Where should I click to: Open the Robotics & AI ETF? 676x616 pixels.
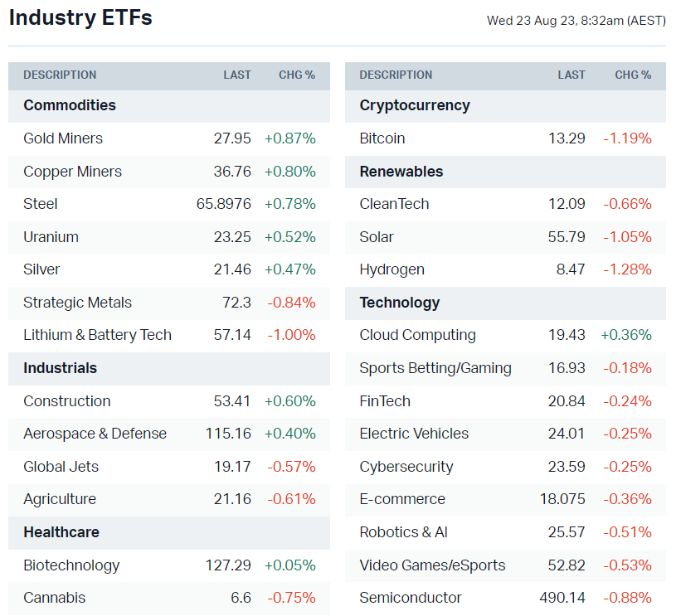pos(403,532)
